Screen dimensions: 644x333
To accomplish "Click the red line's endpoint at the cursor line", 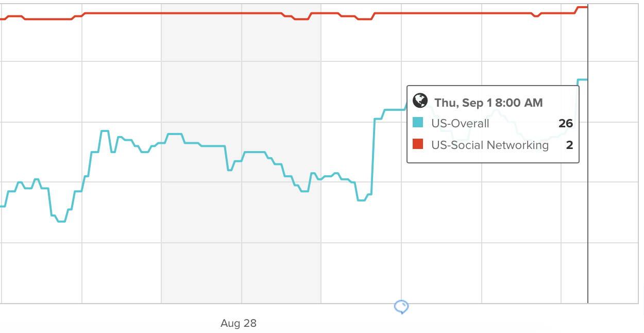I will pos(586,7).
